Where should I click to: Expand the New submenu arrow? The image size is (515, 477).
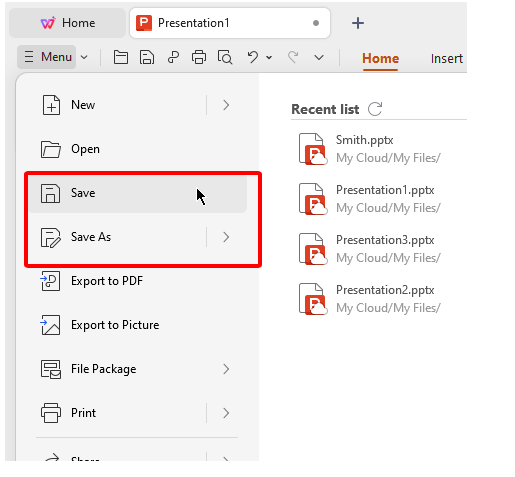226,105
